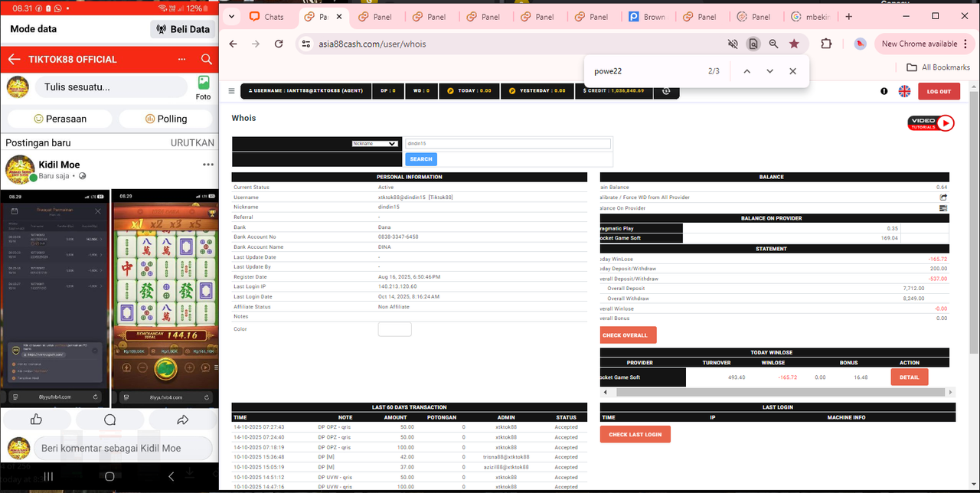Screen dimensions: 980x493
Task: Jump to previous find result for powe22
Action: pyautogui.click(x=746, y=71)
